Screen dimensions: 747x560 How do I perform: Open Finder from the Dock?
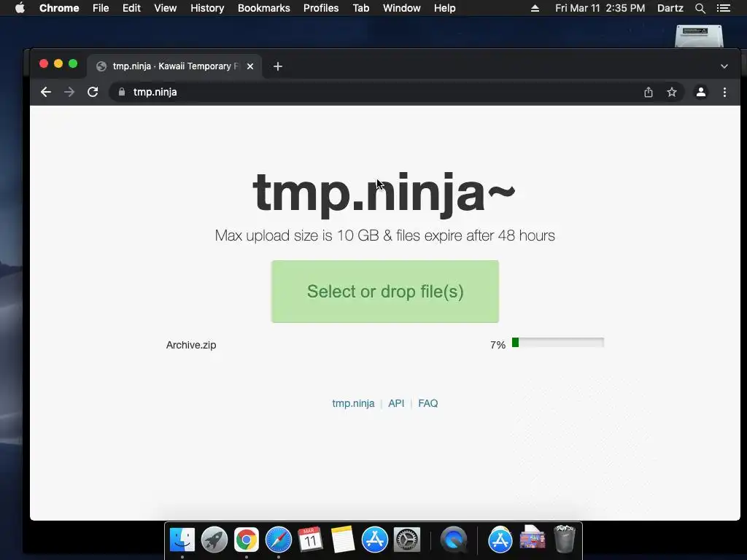point(182,540)
